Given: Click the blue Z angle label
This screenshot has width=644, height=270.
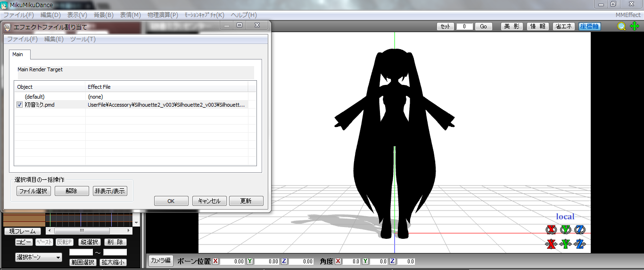Looking at the screenshot, I should 392,261.
